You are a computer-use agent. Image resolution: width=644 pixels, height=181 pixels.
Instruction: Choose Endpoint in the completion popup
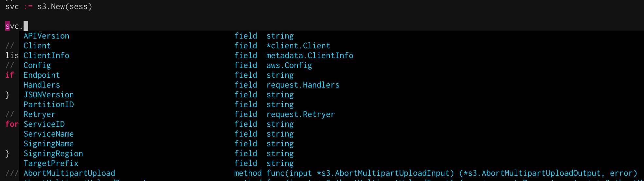pyautogui.click(x=42, y=75)
